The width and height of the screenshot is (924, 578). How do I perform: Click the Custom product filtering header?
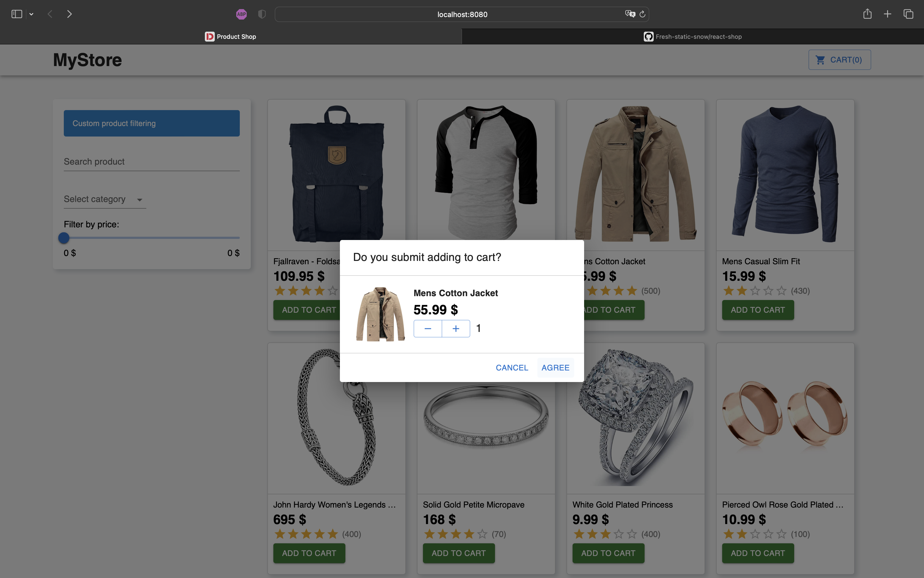pyautogui.click(x=152, y=123)
